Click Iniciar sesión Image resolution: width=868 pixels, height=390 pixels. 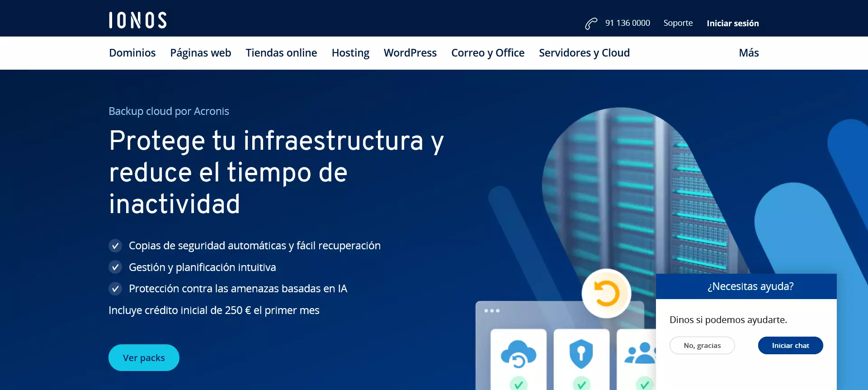coord(733,24)
